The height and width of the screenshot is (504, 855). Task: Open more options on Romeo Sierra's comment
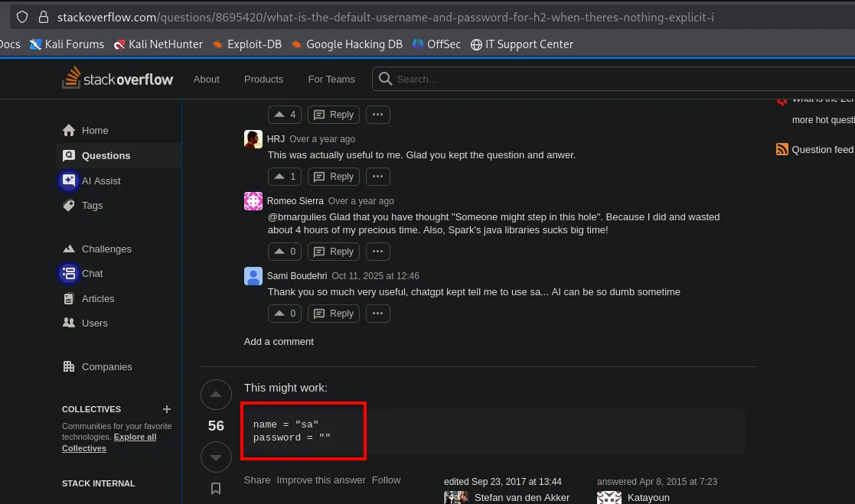(x=378, y=252)
